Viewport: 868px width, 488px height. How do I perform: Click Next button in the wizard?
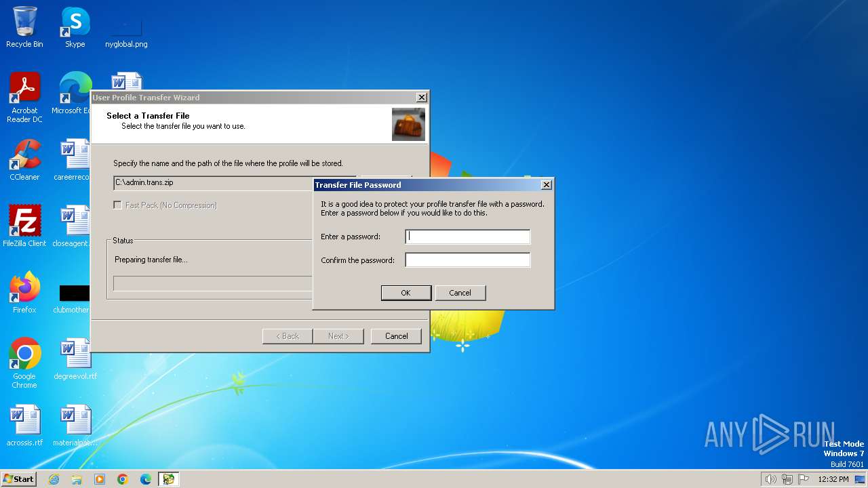click(x=338, y=336)
